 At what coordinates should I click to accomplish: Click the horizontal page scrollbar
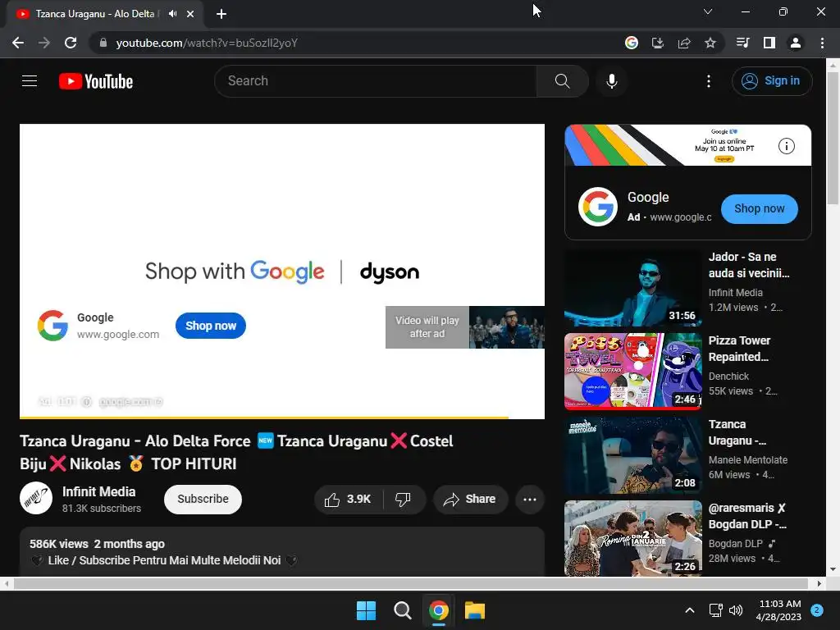point(411,583)
